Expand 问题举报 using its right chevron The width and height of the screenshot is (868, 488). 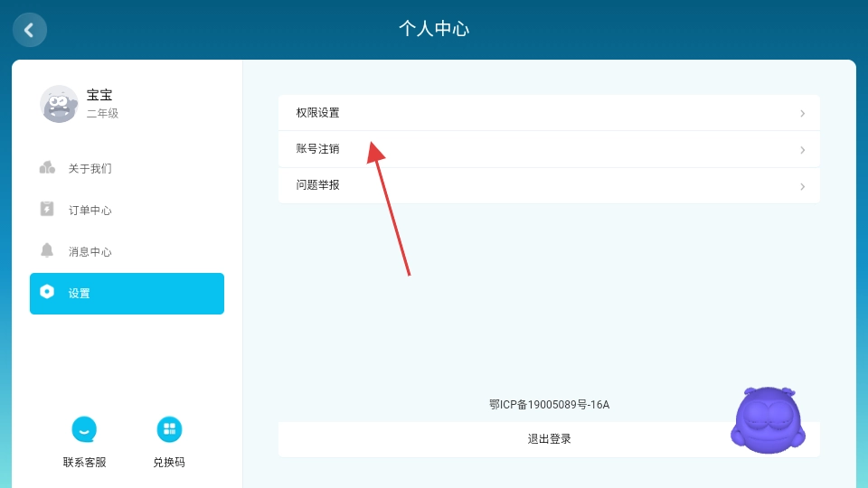tap(802, 186)
